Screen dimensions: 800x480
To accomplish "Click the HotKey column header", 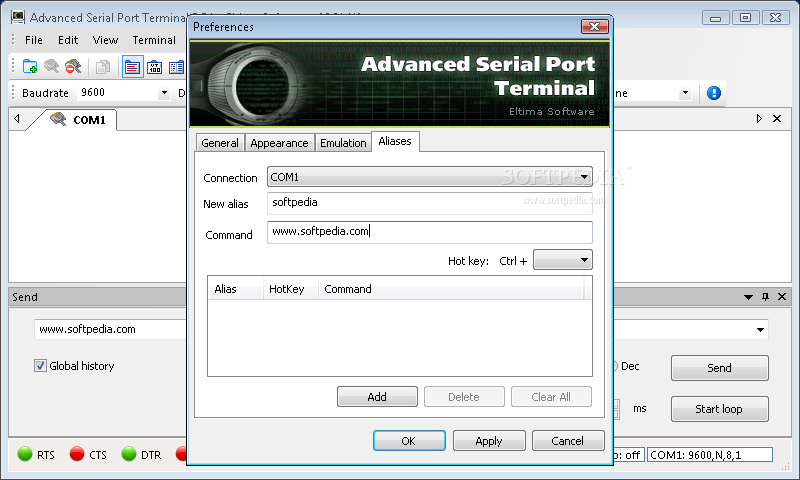I will [290, 289].
